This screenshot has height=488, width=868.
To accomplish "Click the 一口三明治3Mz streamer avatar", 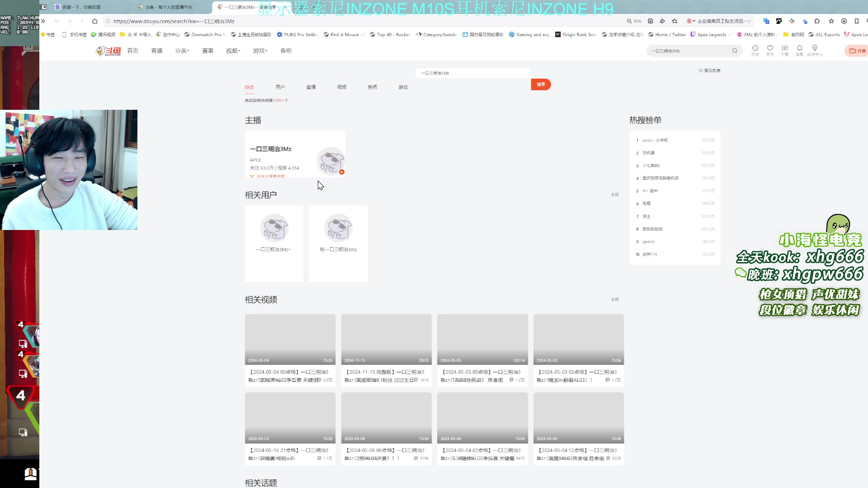I will pos(331,161).
